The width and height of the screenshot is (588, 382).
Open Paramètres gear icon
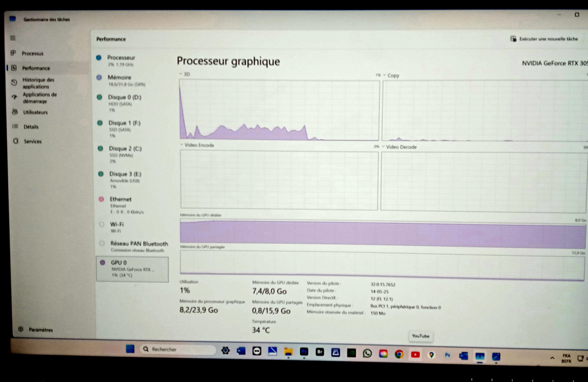pos(21,329)
